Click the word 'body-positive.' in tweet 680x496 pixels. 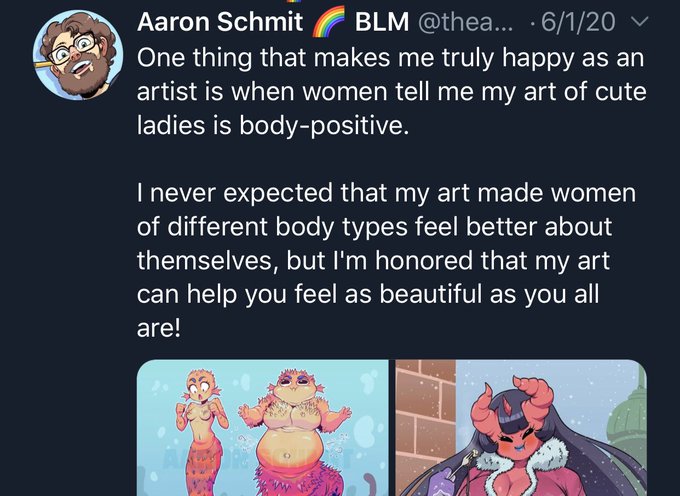[x=324, y=126]
